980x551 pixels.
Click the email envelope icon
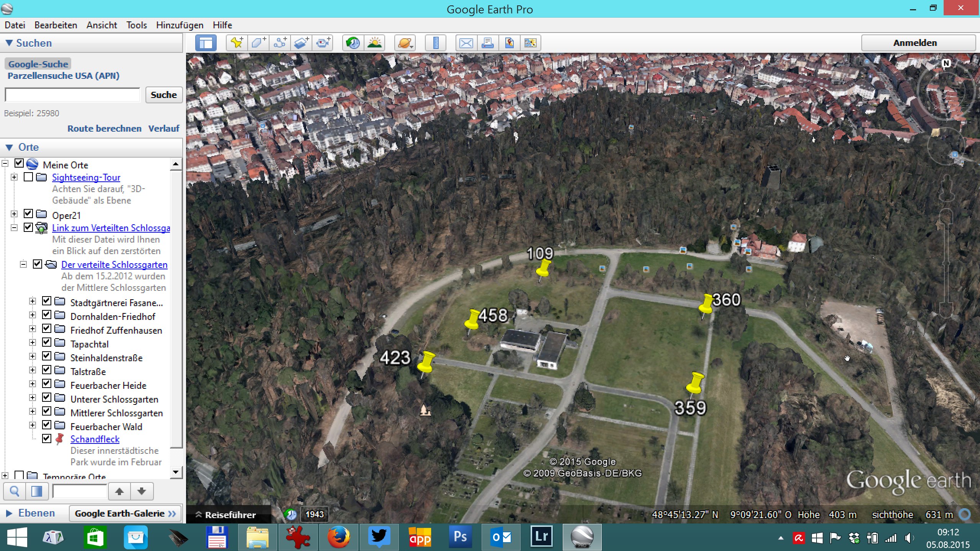(466, 43)
